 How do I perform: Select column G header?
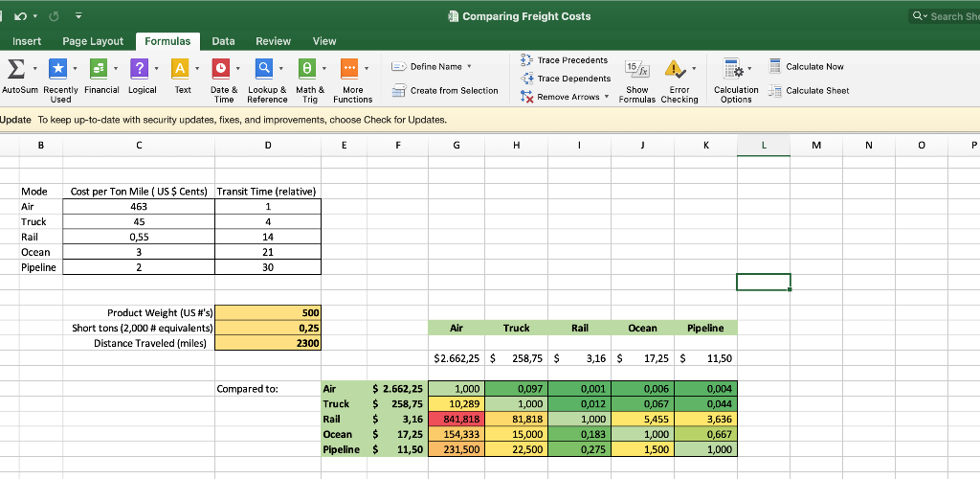457,145
